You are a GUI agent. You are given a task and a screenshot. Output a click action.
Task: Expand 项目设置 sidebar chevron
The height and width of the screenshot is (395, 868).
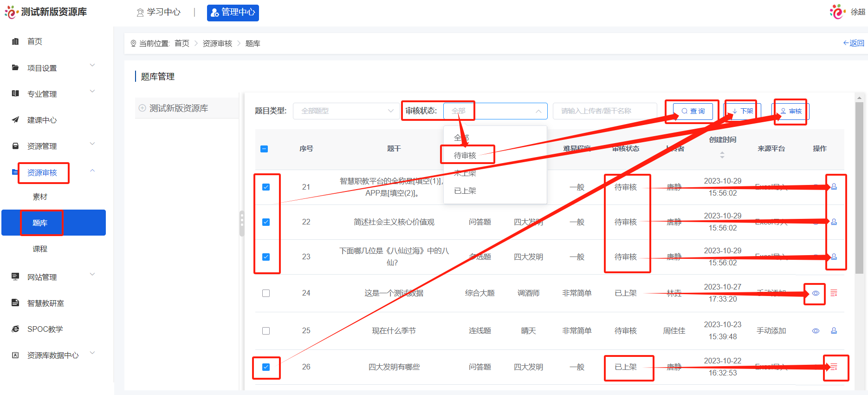coord(92,65)
